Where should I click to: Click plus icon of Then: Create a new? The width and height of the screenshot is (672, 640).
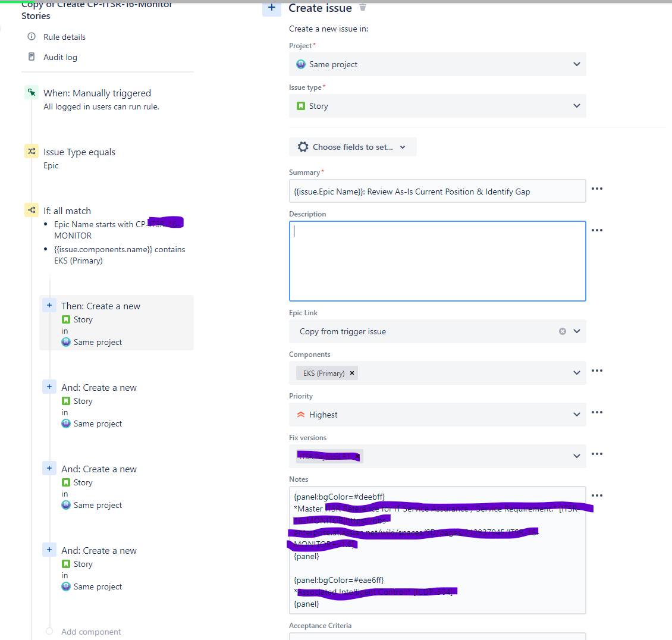point(49,305)
